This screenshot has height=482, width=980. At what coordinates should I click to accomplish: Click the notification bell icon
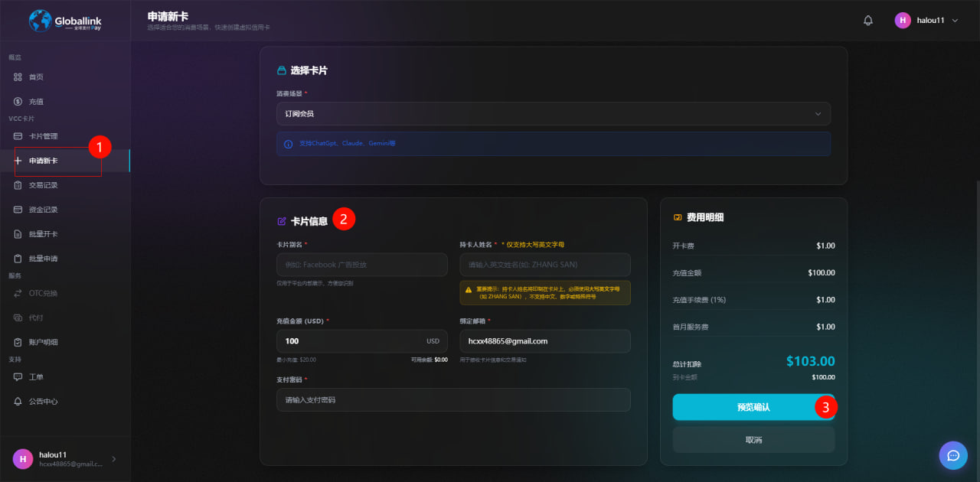(x=867, y=21)
